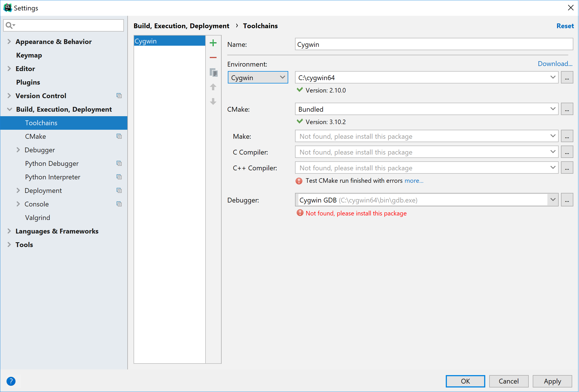This screenshot has width=579, height=392.
Task: Browse for the C Compiler executable
Action: [x=567, y=152]
